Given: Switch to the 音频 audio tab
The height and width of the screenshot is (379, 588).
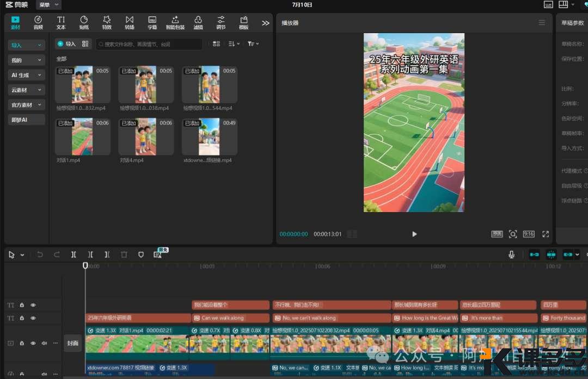Looking at the screenshot, I should 38,22.
